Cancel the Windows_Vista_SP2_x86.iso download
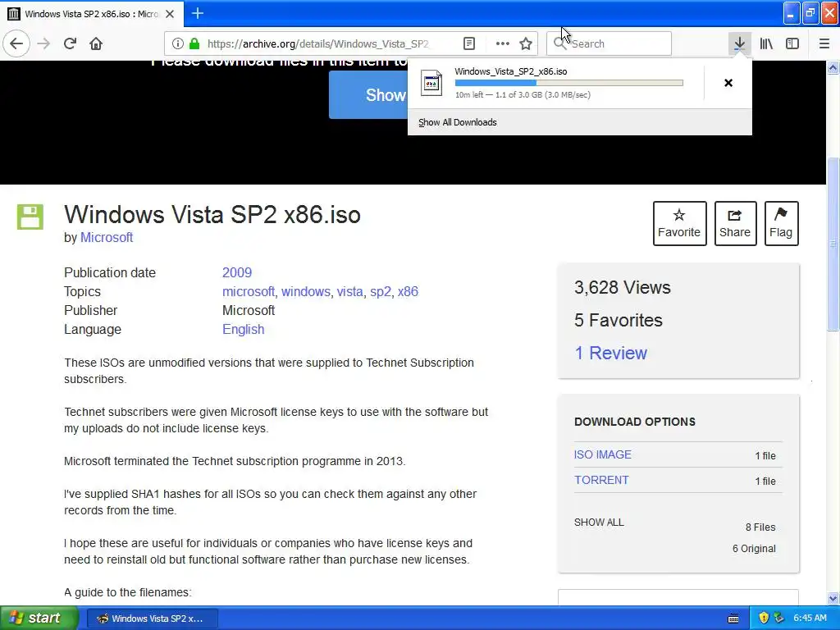The height and width of the screenshot is (630, 840). pyautogui.click(x=728, y=83)
